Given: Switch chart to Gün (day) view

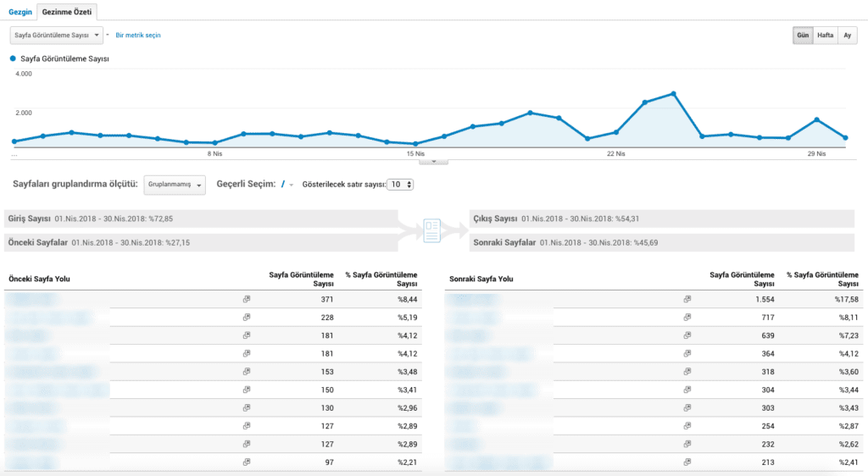Looking at the screenshot, I should (x=802, y=36).
